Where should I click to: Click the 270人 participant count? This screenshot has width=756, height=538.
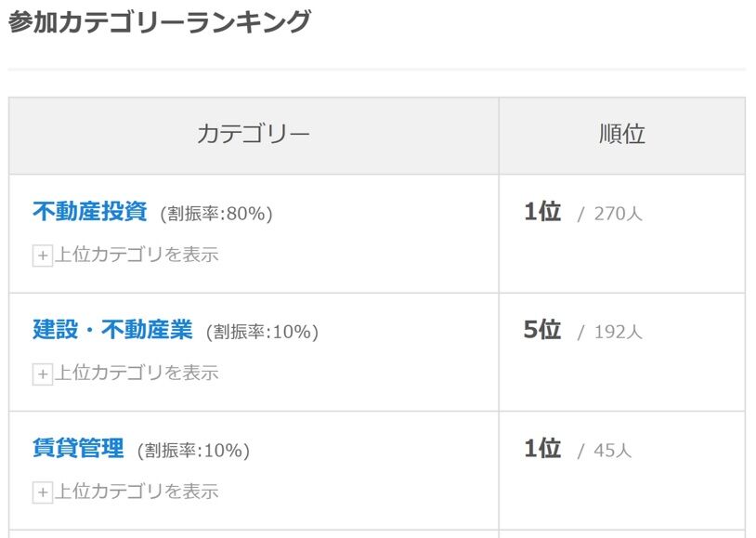pos(618,214)
